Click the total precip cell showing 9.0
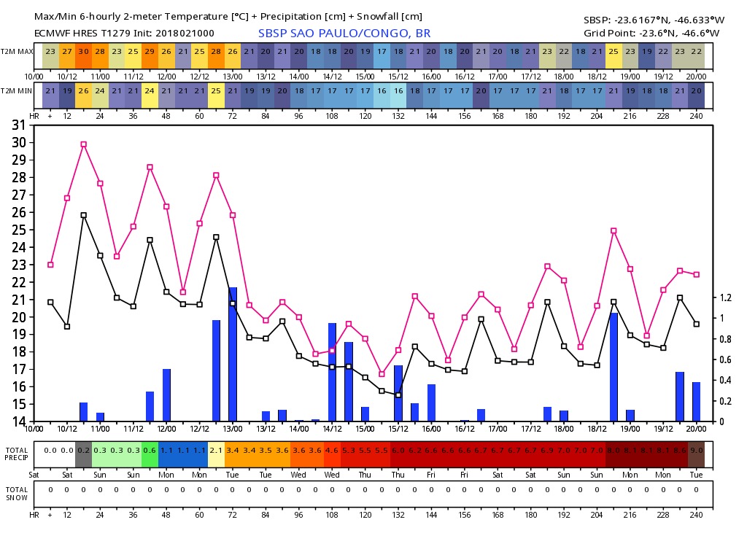 point(696,451)
